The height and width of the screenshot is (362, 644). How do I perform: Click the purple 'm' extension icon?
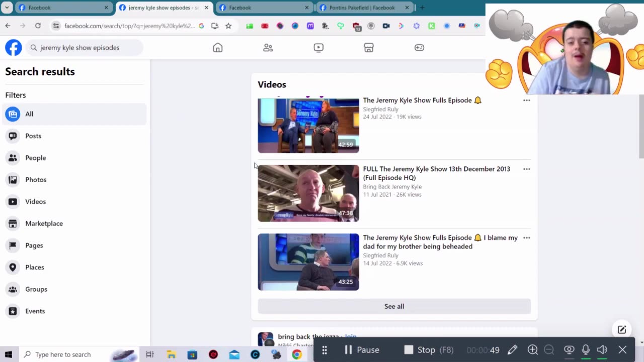[x=310, y=26]
